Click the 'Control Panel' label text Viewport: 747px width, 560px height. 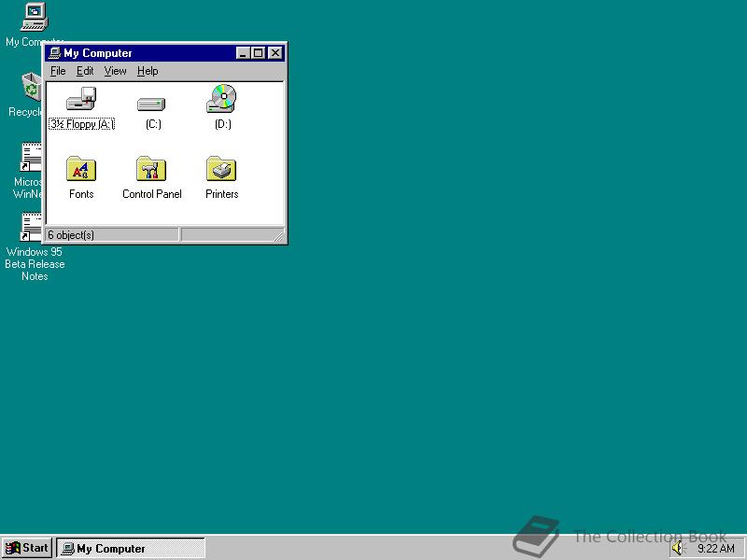click(x=152, y=194)
